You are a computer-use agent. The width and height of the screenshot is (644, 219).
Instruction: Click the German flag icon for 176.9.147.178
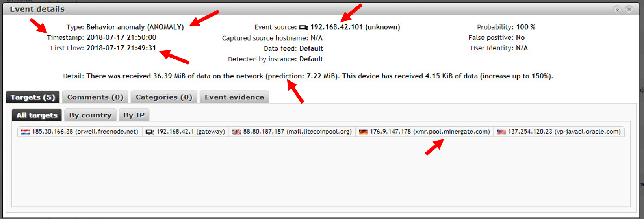363,132
